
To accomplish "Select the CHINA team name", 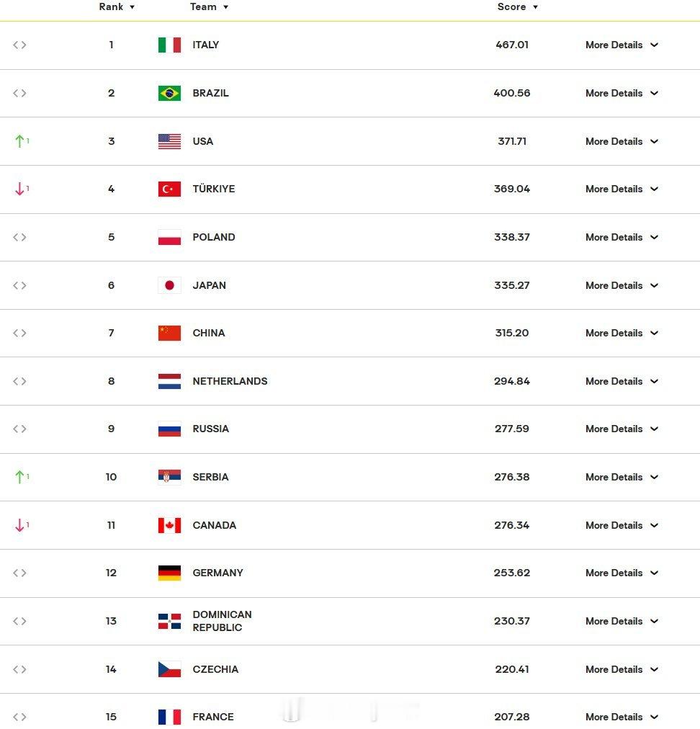I will pyautogui.click(x=209, y=334).
